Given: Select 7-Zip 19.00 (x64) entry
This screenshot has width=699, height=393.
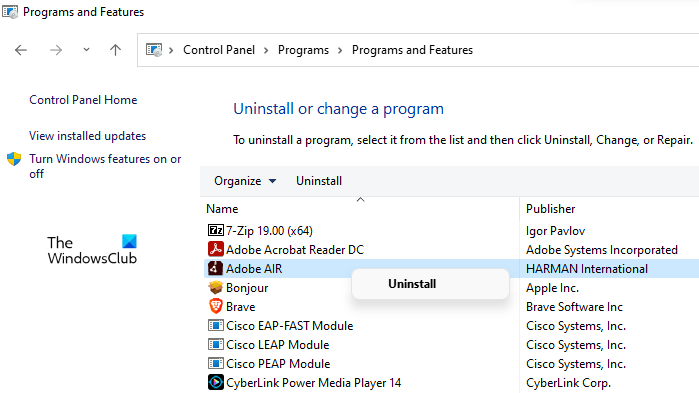Looking at the screenshot, I should coord(269,231).
